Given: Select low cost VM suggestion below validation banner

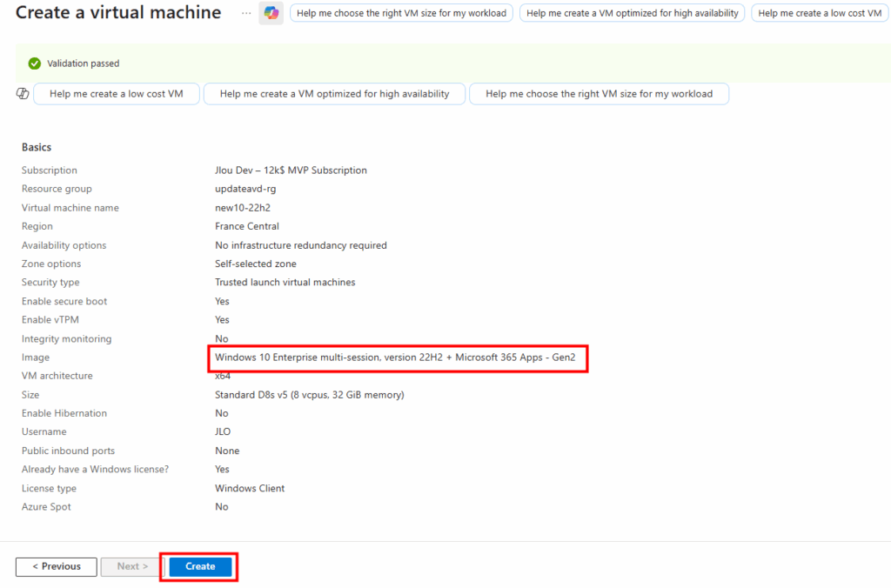Looking at the screenshot, I should tap(117, 94).
